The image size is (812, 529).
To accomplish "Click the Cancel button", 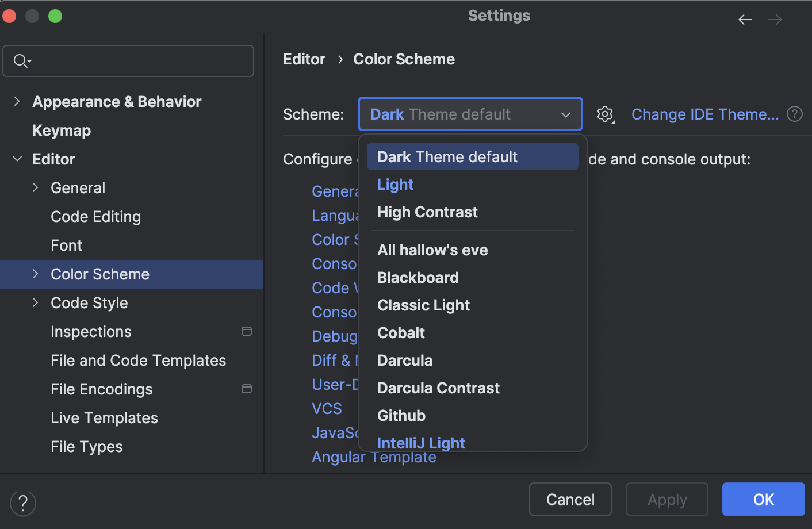I will [x=570, y=499].
